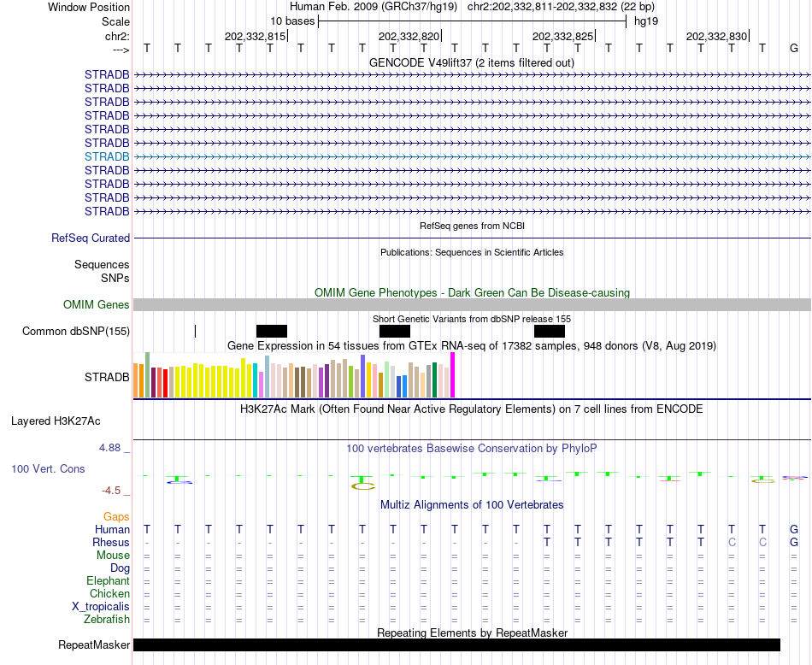Viewport: 812px width, 665px height.
Task: Open the Elephant species label
Action: [108, 581]
